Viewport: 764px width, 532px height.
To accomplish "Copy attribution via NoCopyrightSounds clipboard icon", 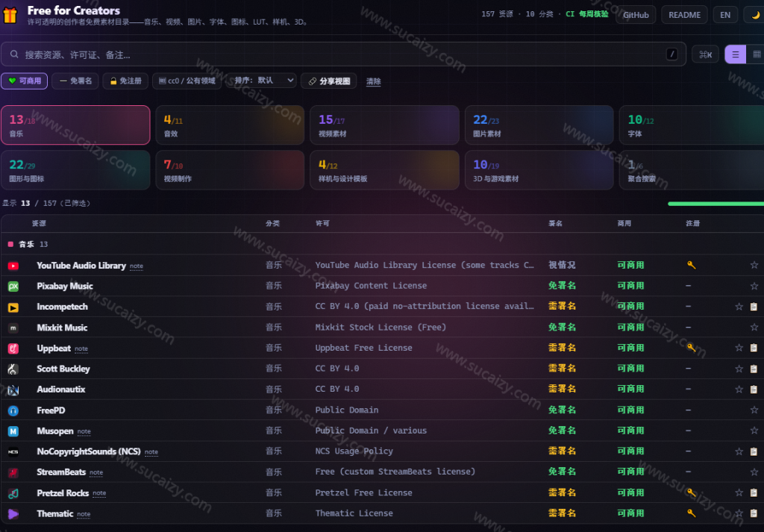I will [x=754, y=451].
